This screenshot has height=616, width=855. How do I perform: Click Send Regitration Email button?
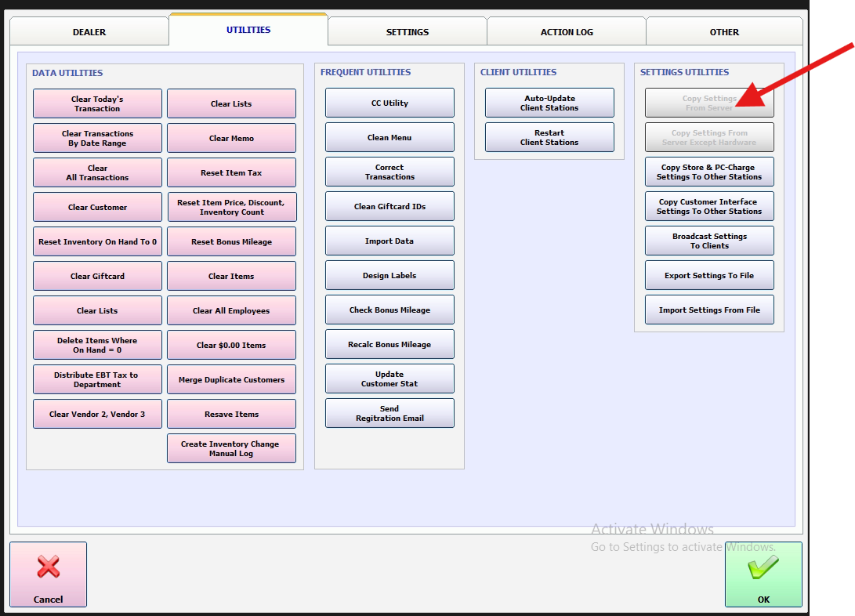[389, 413]
